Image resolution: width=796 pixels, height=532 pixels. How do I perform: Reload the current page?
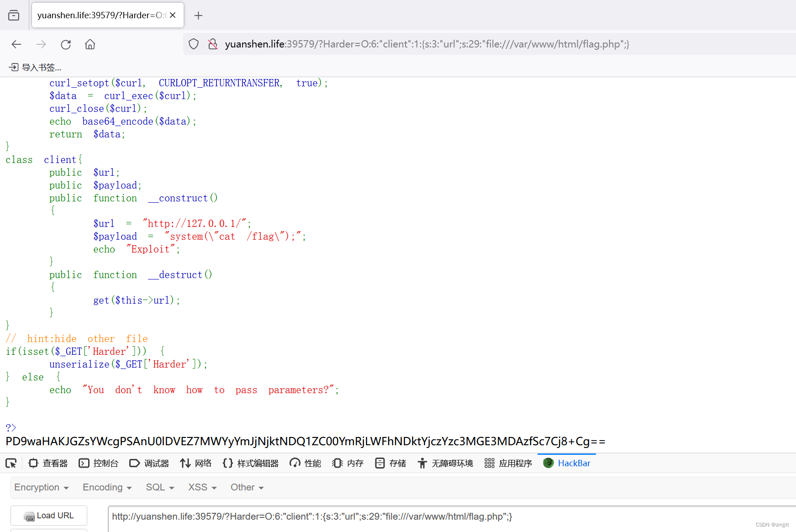tap(65, 44)
